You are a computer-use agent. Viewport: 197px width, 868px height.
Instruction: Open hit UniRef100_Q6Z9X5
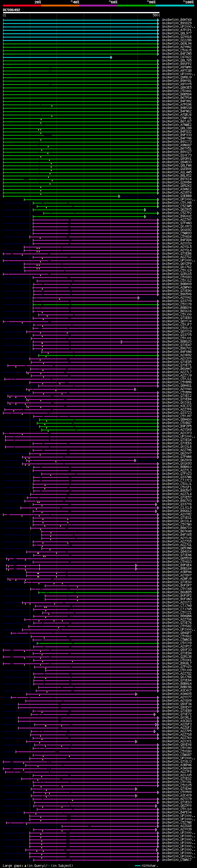tap(177, 210)
